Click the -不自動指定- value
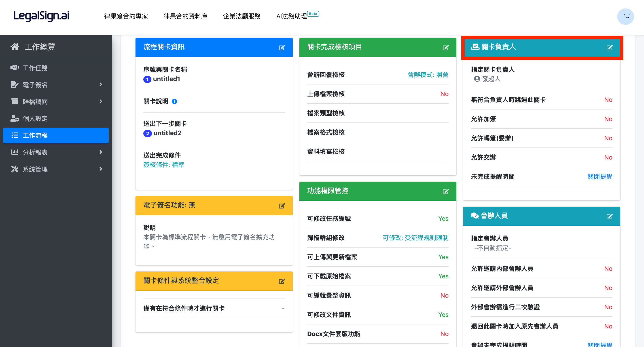 pyautogui.click(x=492, y=248)
